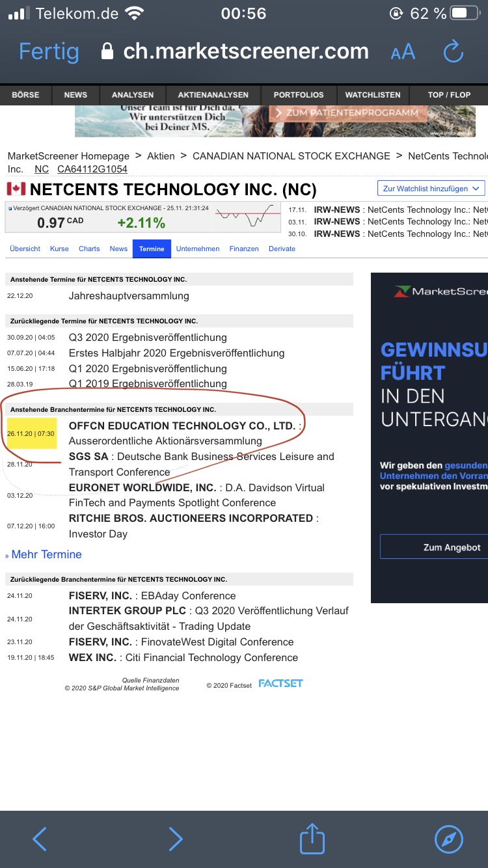The image size is (488, 868).
Task: Open FISERV, INC. FinovateWest Digital Conference entry
Action: coord(181,642)
